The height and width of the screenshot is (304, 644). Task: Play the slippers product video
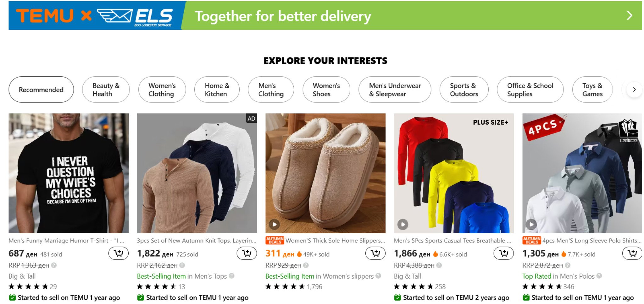(274, 225)
